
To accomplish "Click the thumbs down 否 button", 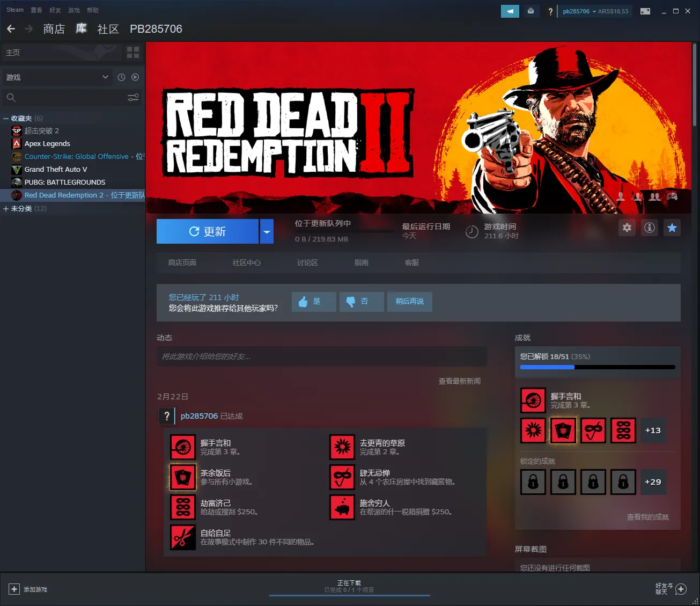I will coord(362,302).
